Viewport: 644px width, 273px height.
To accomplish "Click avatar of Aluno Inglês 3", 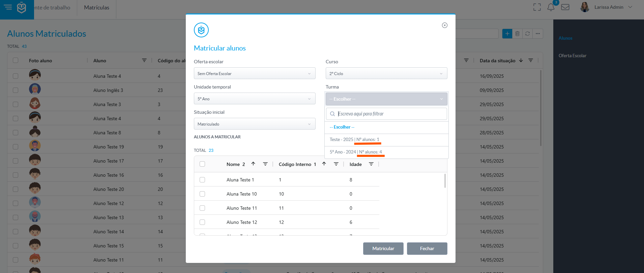I will [x=35, y=89].
